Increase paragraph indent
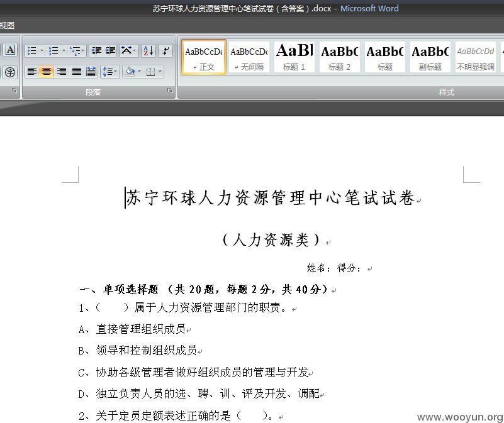Image resolution: width=504 pixels, height=423 pixels. [110, 51]
